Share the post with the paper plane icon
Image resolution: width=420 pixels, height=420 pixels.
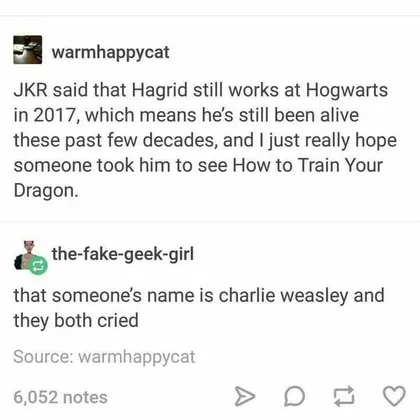coord(245,396)
